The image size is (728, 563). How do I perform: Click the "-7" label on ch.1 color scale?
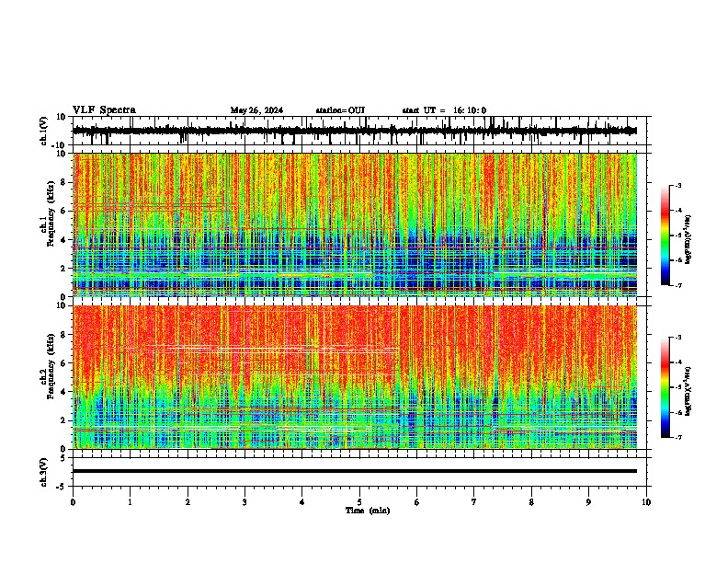coord(678,285)
